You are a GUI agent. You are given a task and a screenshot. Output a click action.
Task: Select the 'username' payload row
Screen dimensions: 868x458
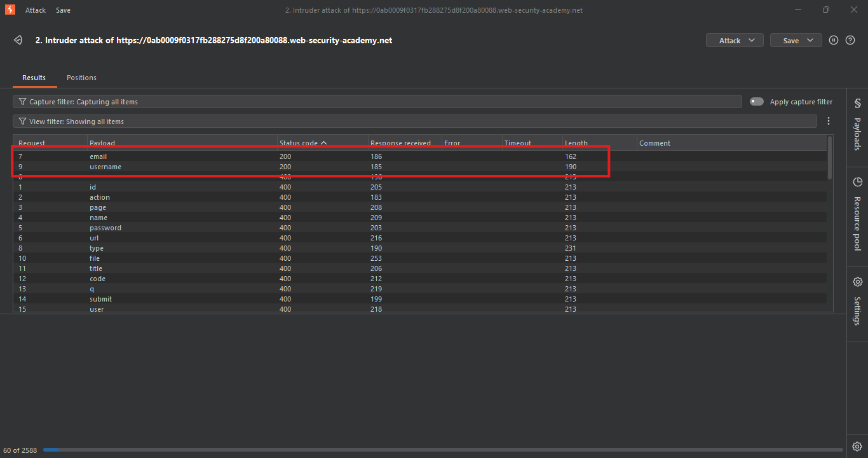[419, 167]
